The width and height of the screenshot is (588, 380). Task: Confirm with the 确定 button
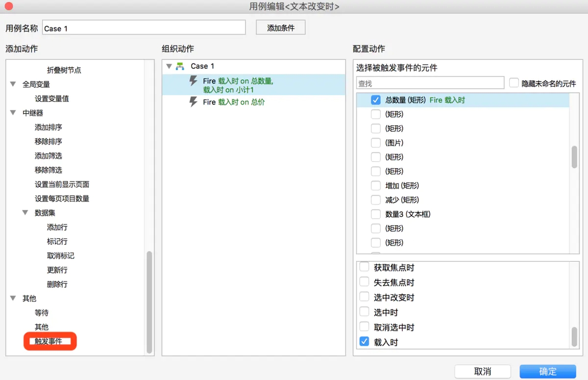pyautogui.click(x=547, y=371)
